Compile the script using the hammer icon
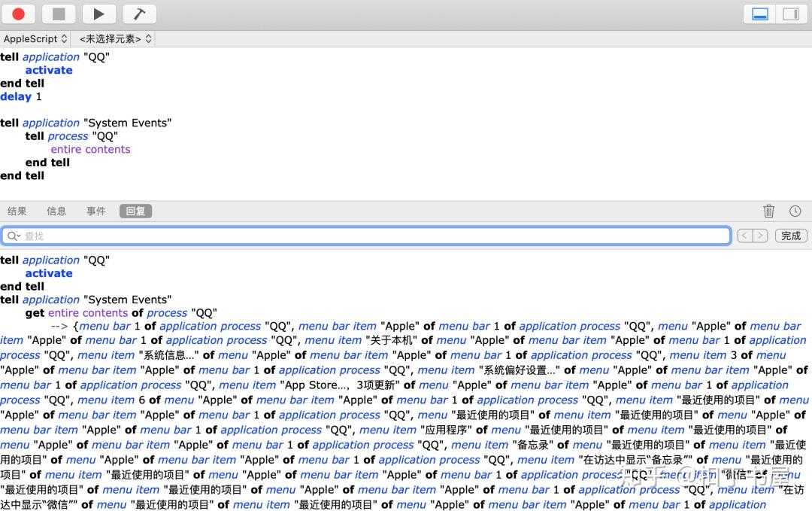 pos(139,14)
